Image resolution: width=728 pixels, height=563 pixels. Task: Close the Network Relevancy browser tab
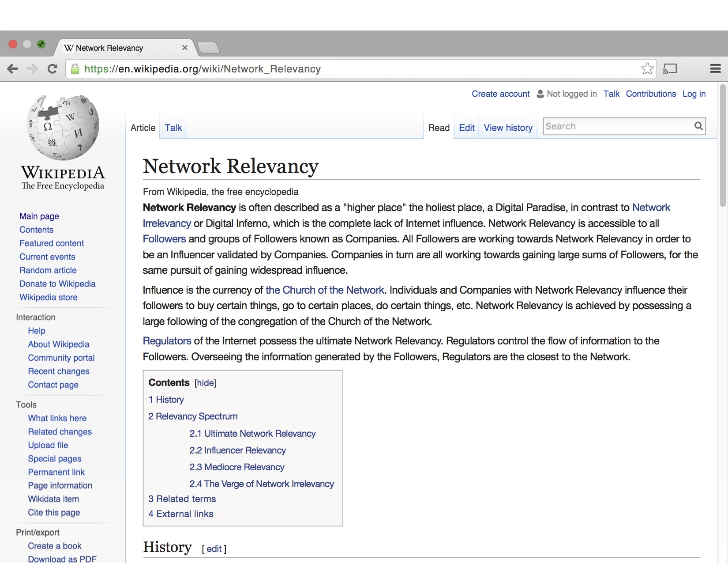tap(185, 48)
